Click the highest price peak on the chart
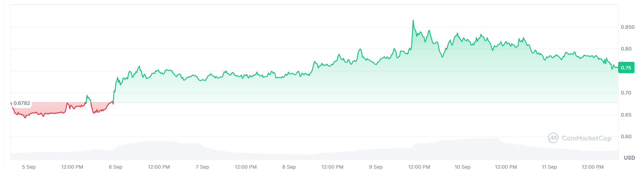Viewport: 644px width, 170px height. click(413, 20)
